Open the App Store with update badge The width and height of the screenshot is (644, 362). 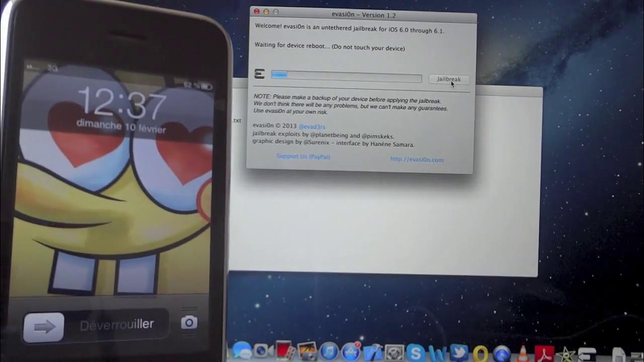tap(351, 352)
